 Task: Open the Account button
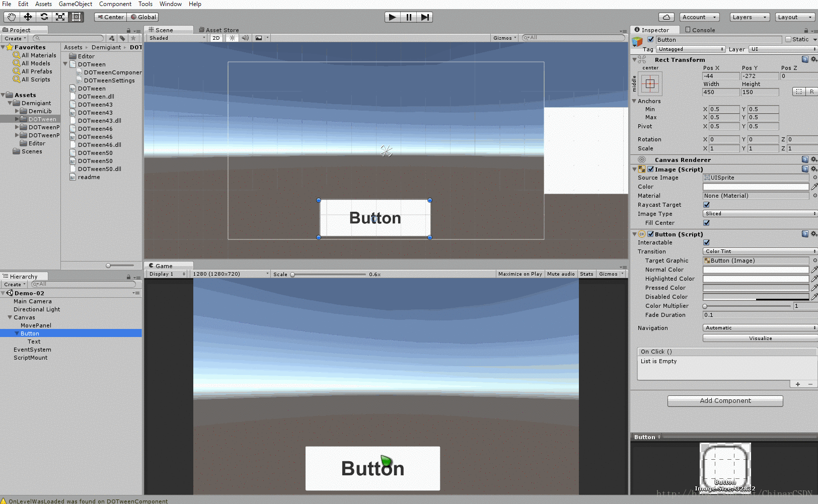click(x=700, y=17)
